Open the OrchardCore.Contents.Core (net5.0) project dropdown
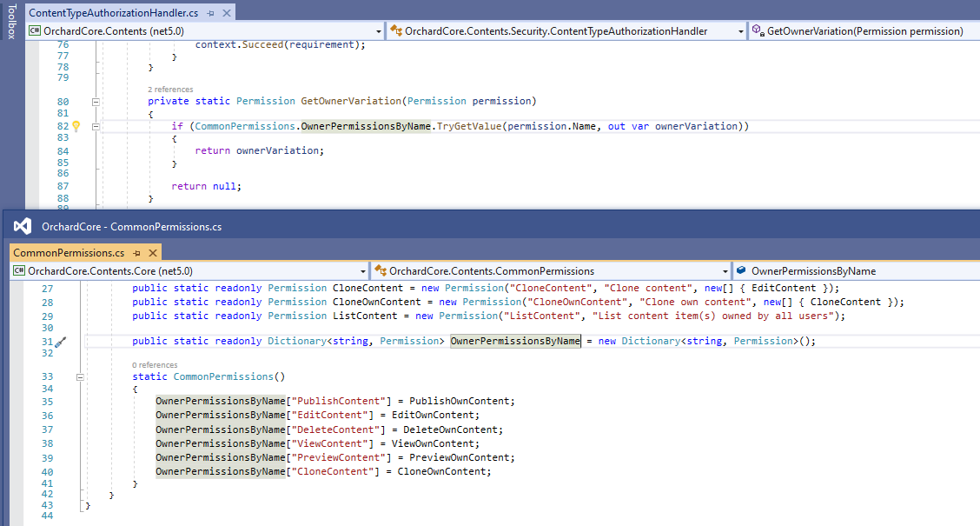Image resolution: width=980 pixels, height=526 pixels. tap(362, 271)
